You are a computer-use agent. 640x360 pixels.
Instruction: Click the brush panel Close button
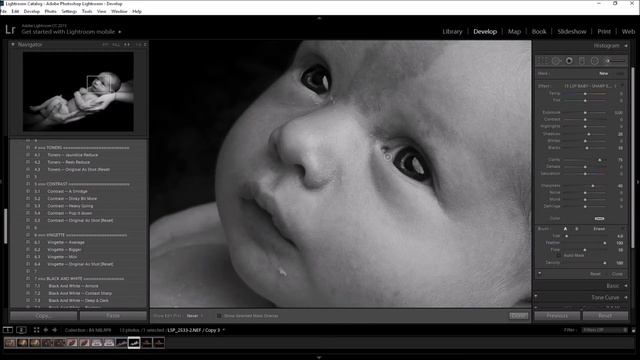coord(617,274)
